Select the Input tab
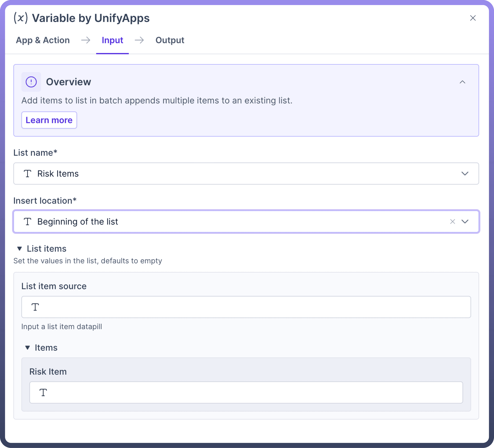Viewport: 494px width, 448px height. pos(112,40)
